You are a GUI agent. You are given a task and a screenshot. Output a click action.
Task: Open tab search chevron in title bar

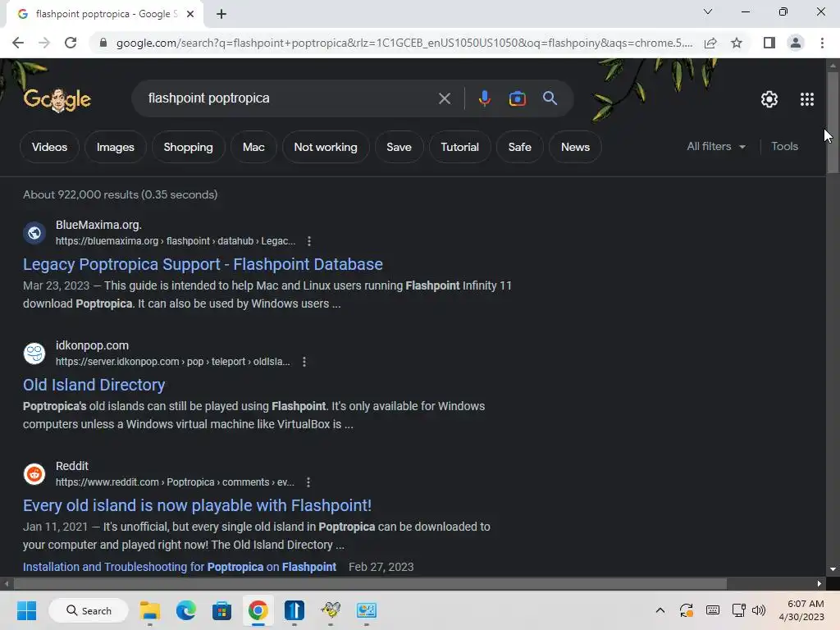click(x=708, y=11)
